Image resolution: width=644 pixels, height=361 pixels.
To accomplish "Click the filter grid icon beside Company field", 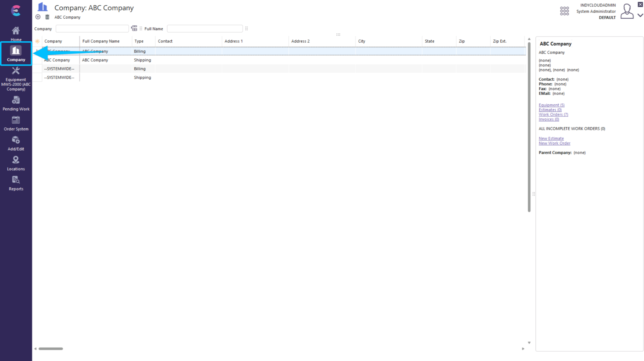I will (134, 29).
